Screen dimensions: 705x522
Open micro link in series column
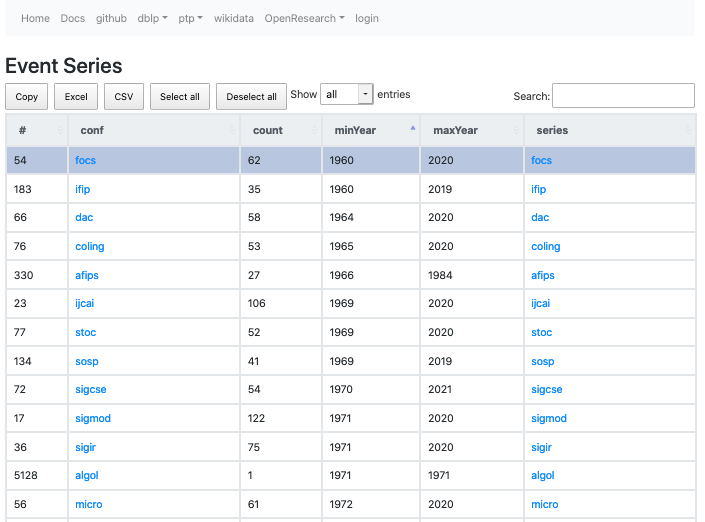544,504
